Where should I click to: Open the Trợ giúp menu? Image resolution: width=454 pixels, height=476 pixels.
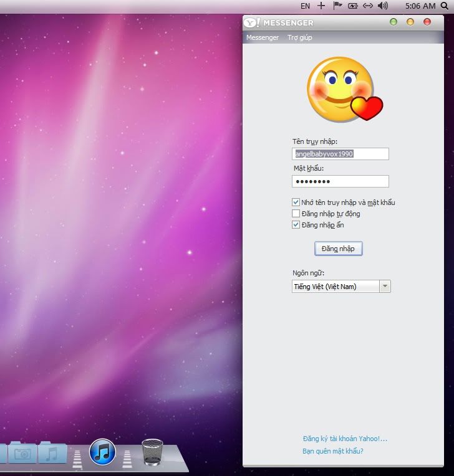point(300,37)
